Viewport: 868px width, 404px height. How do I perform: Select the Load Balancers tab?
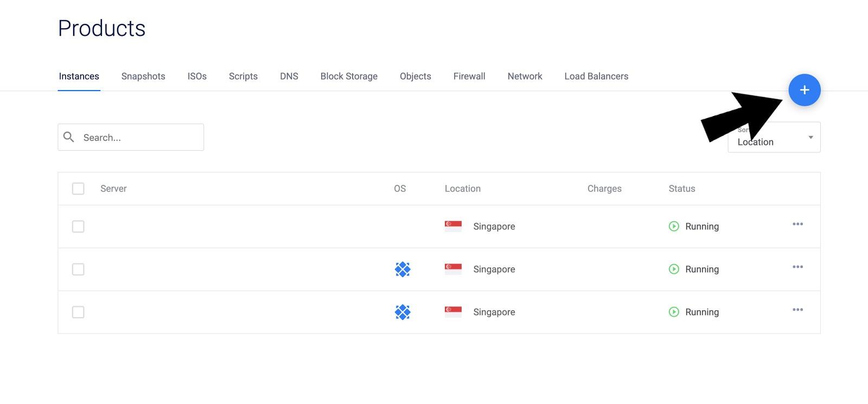pyautogui.click(x=596, y=76)
